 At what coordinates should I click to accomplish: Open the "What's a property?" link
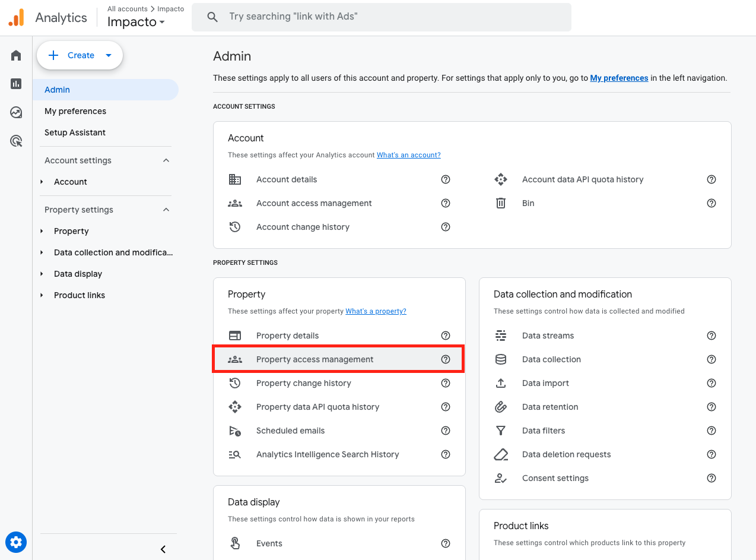(376, 311)
